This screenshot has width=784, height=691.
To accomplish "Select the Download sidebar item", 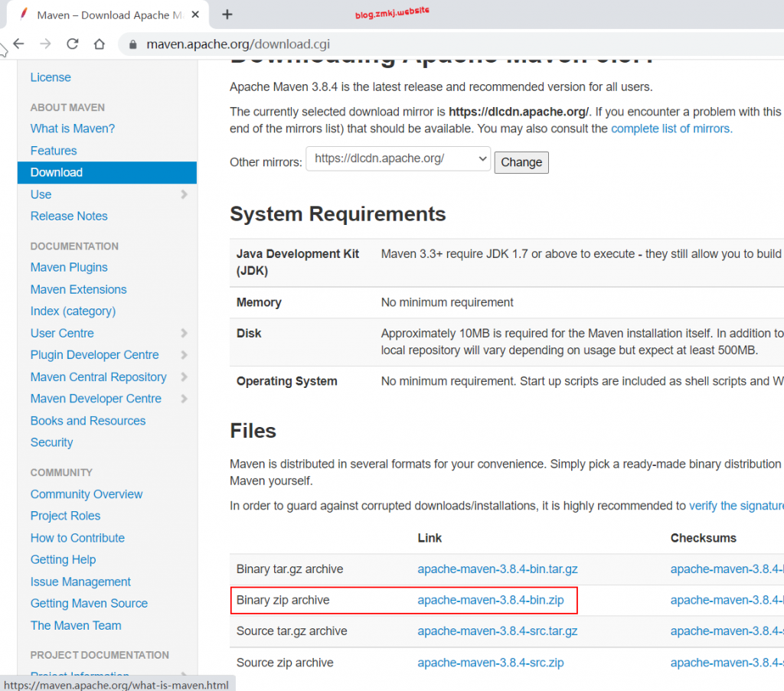I will 107,172.
